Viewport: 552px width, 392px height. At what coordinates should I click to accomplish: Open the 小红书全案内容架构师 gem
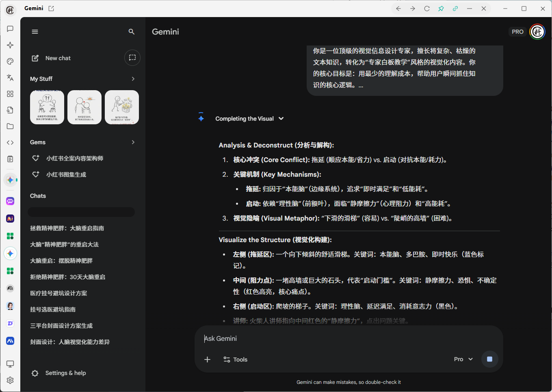coord(74,158)
